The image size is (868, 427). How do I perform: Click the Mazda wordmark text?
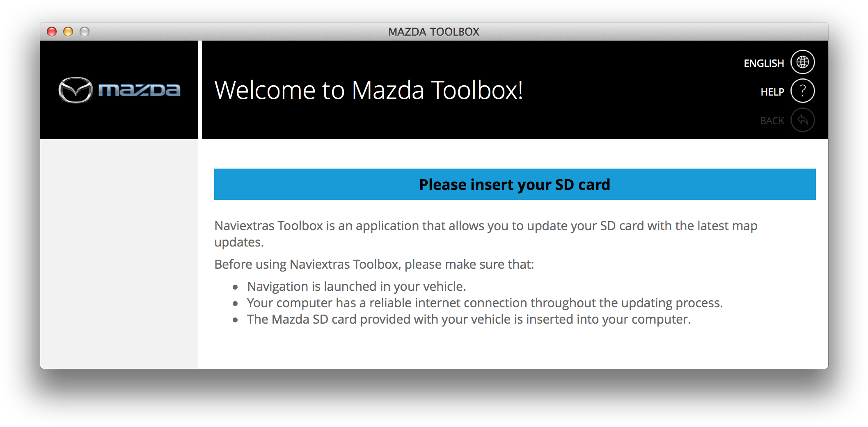point(139,90)
